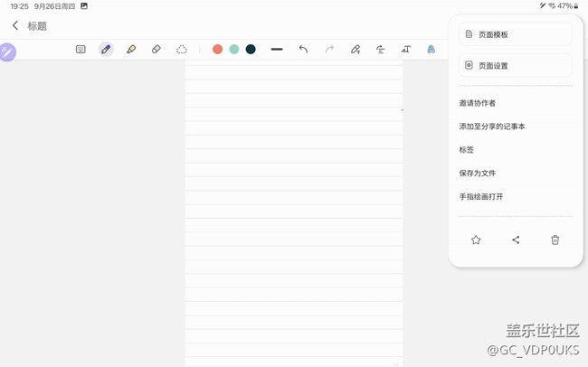
Task: Switch to keyboard text input mode
Action: pyautogui.click(x=81, y=50)
